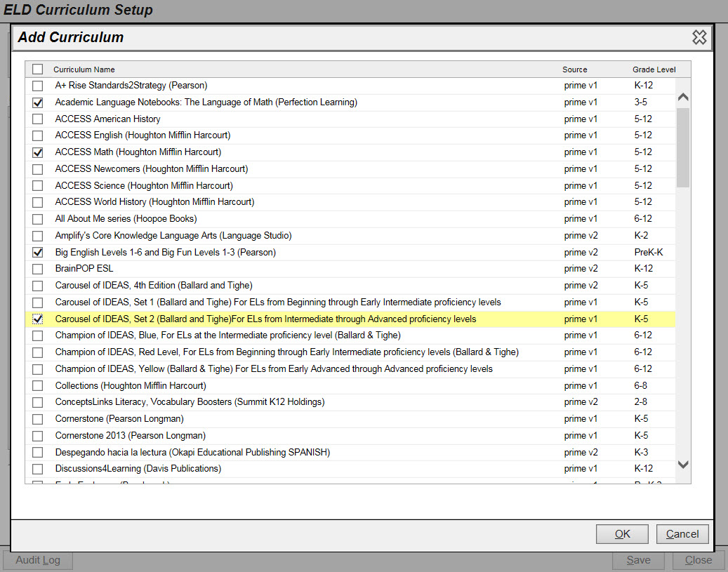Image resolution: width=728 pixels, height=572 pixels.
Task: Click 'Champion of IDEAS, Blue' row text
Action: [x=228, y=335]
